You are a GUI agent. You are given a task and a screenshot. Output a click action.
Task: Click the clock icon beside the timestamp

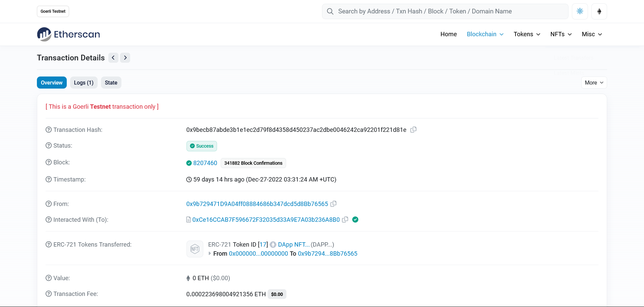point(189,180)
